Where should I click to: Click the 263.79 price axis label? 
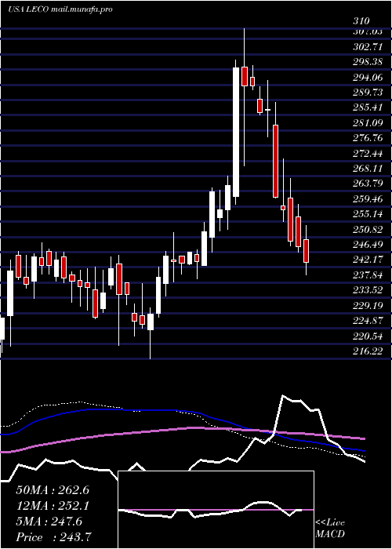point(368,183)
